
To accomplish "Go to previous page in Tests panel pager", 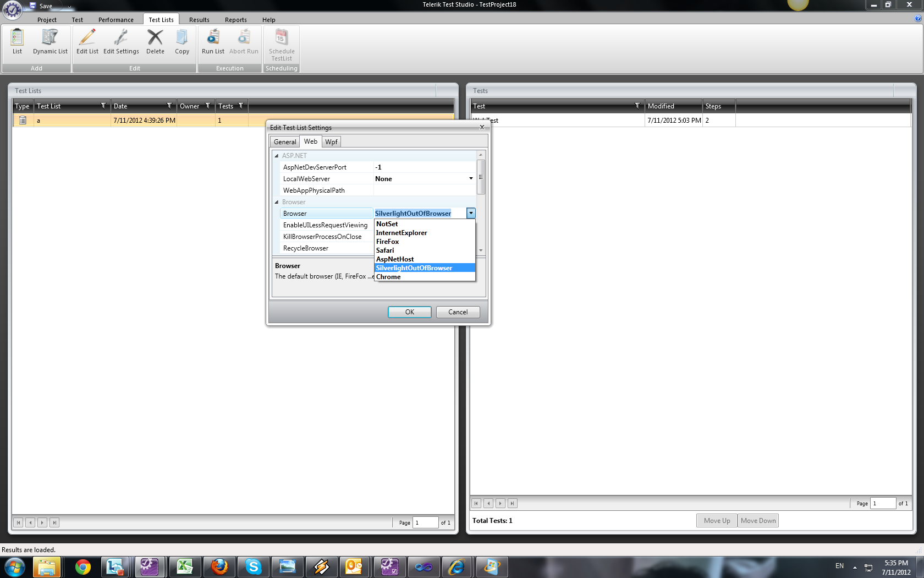I will (x=488, y=503).
